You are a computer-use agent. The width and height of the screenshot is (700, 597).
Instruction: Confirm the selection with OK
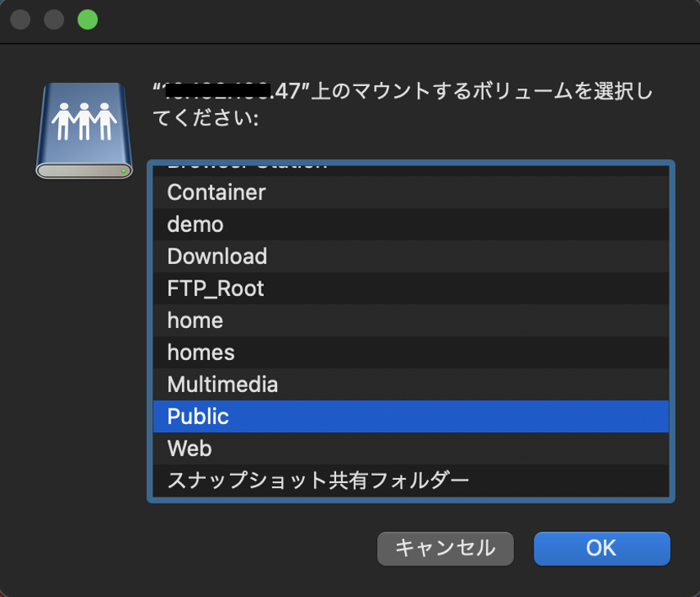point(602,548)
